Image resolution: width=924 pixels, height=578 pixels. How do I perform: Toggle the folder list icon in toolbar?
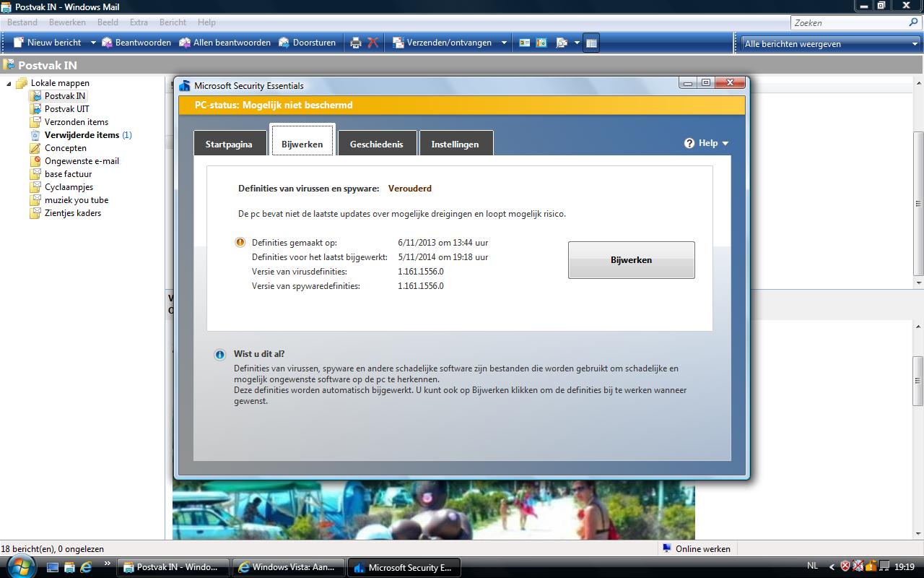coord(591,43)
